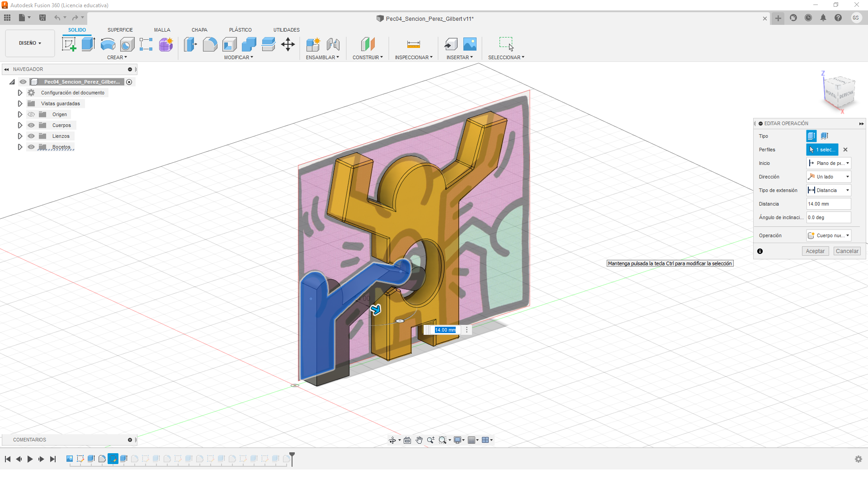Image resolution: width=868 pixels, height=488 pixels.
Task: Click the Cancelar button
Action: pos(847,251)
